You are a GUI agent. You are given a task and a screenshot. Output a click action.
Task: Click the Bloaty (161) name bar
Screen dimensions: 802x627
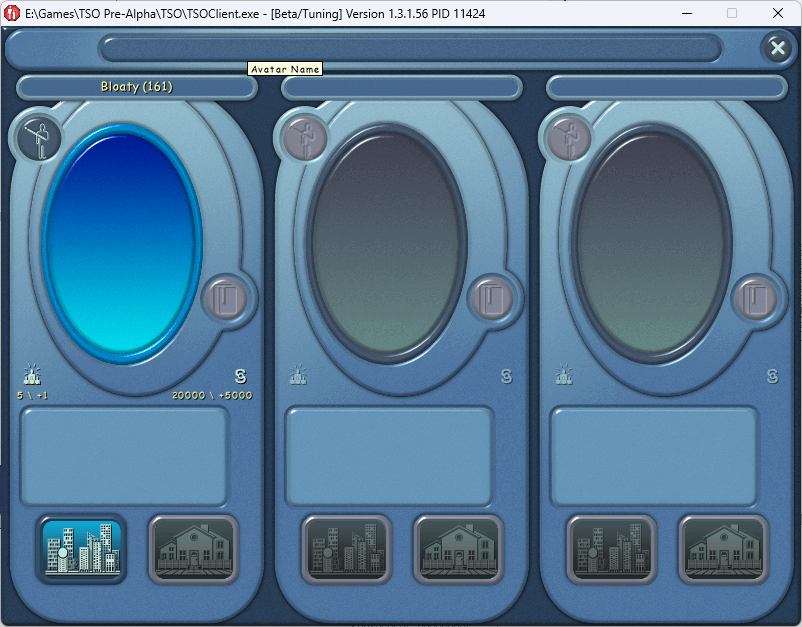pyautogui.click(x=137, y=87)
